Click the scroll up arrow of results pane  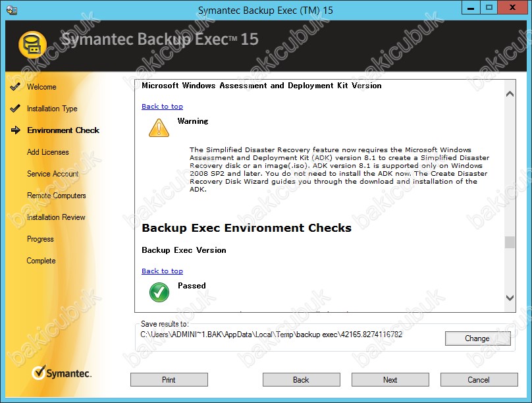[510, 94]
